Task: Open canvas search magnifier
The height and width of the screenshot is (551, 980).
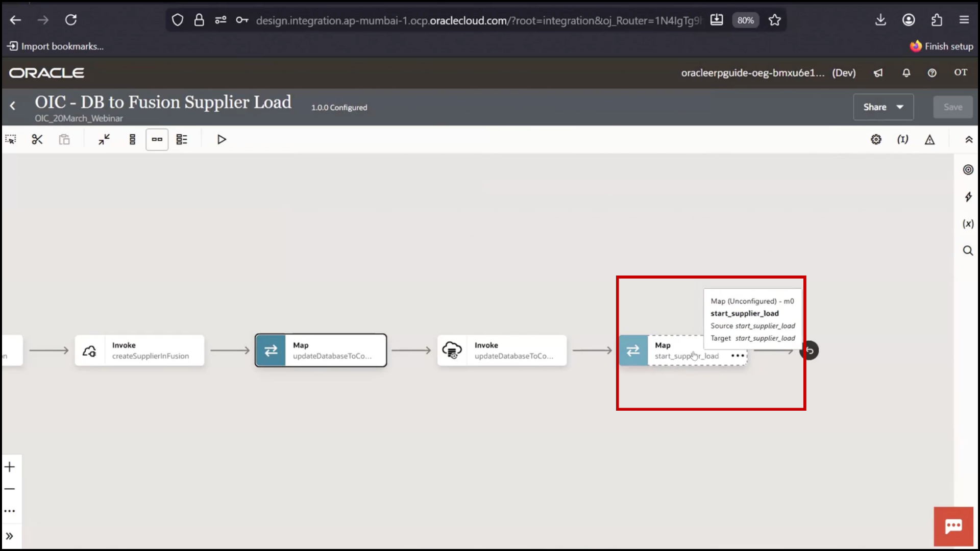Action: pyautogui.click(x=968, y=251)
